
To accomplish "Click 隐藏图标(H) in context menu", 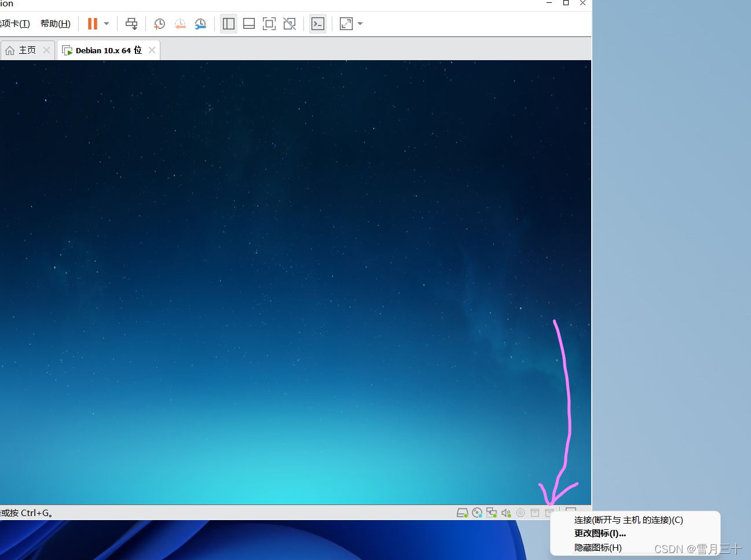I will [598, 547].
